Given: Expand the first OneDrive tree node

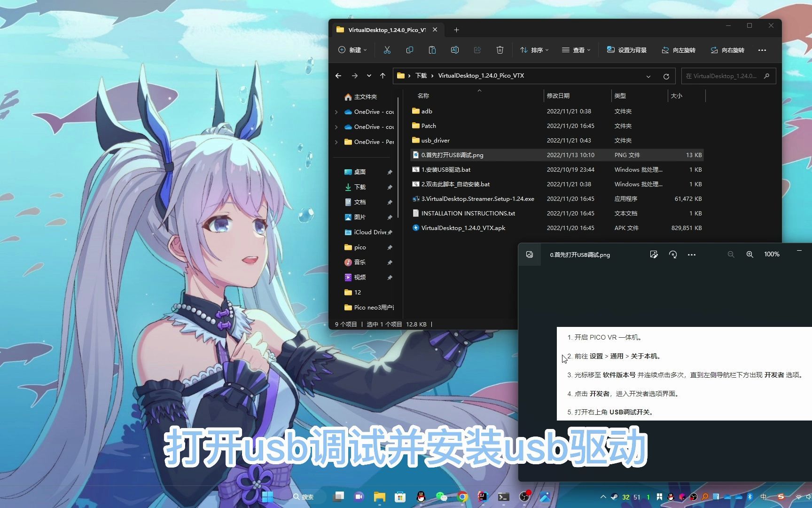Looking at the screenshot, I should click(x=336, y=112).
